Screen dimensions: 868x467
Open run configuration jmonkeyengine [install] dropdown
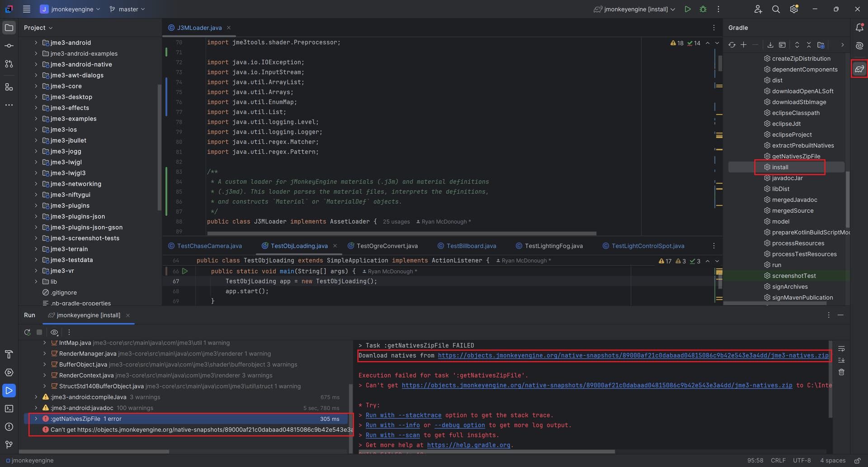[634, 9]
